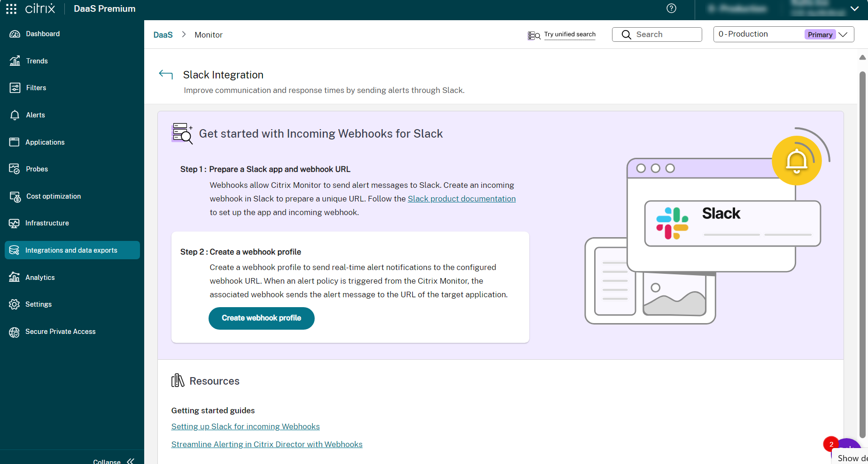This screenshot has height=464, width=868.
Task: Open the Applications panel
Action: 45,142
